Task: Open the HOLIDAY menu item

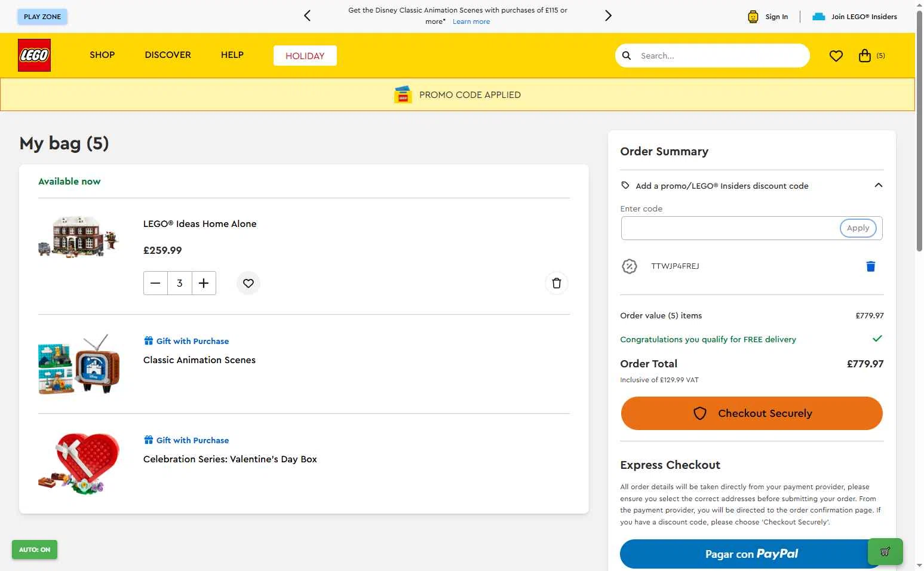Action: click(x=305, y=56)
